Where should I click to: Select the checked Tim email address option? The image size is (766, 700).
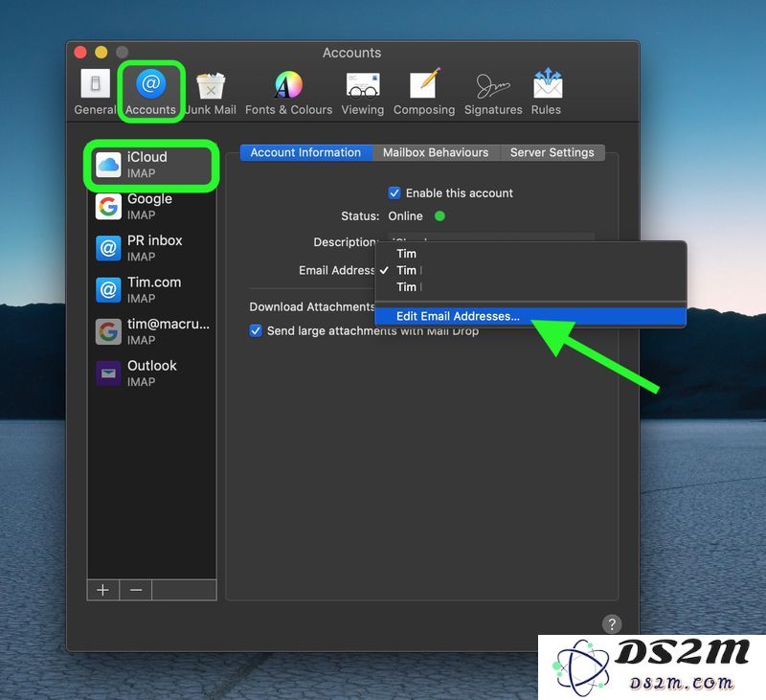pos(530,270)
